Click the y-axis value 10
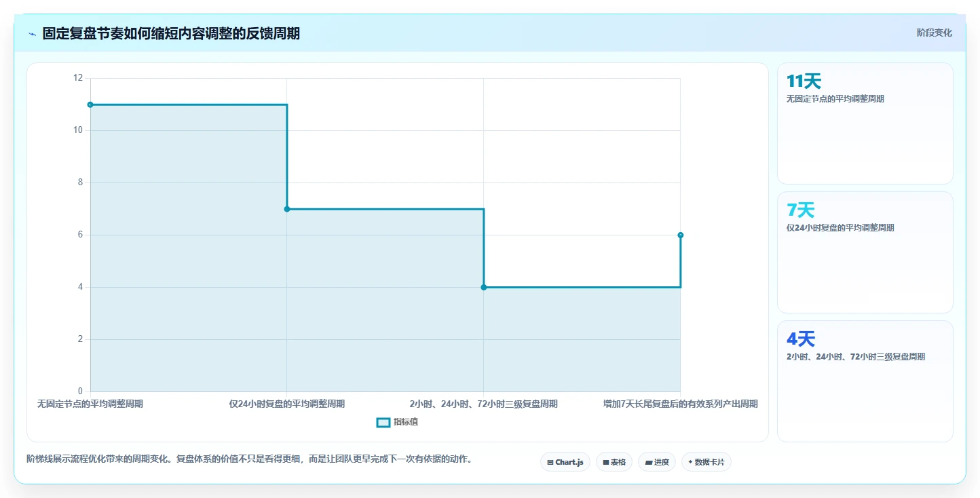980x498 pixels. coord(78,130)
